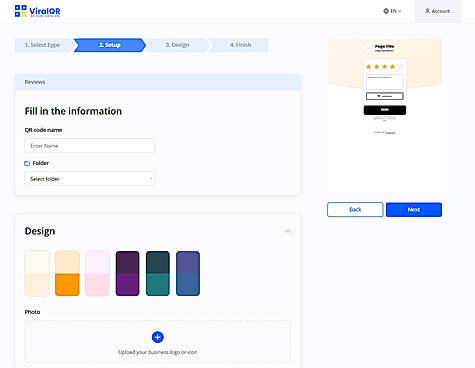
Task: Open the Select folder dropdown
Action: coord(90,179)
